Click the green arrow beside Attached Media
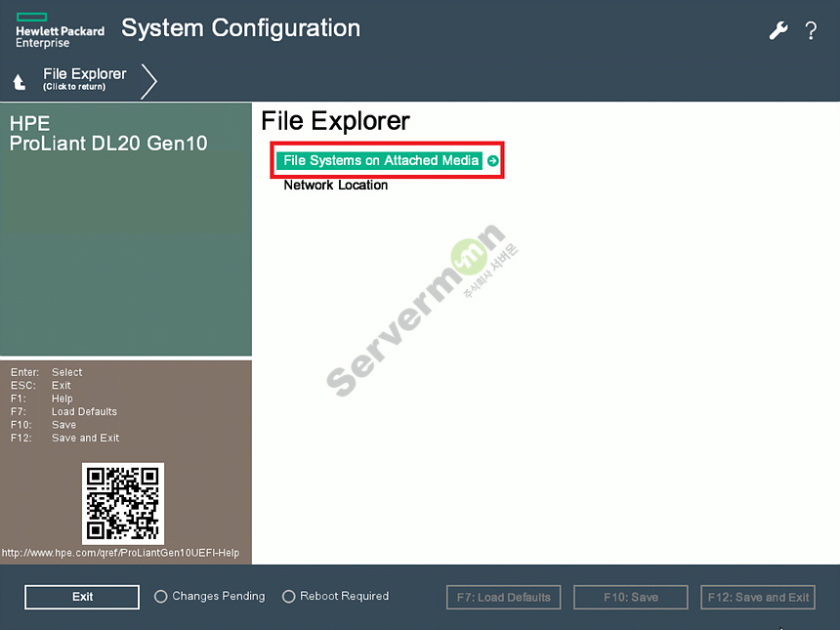Screen dimensions: 840x630 point(493,160)
